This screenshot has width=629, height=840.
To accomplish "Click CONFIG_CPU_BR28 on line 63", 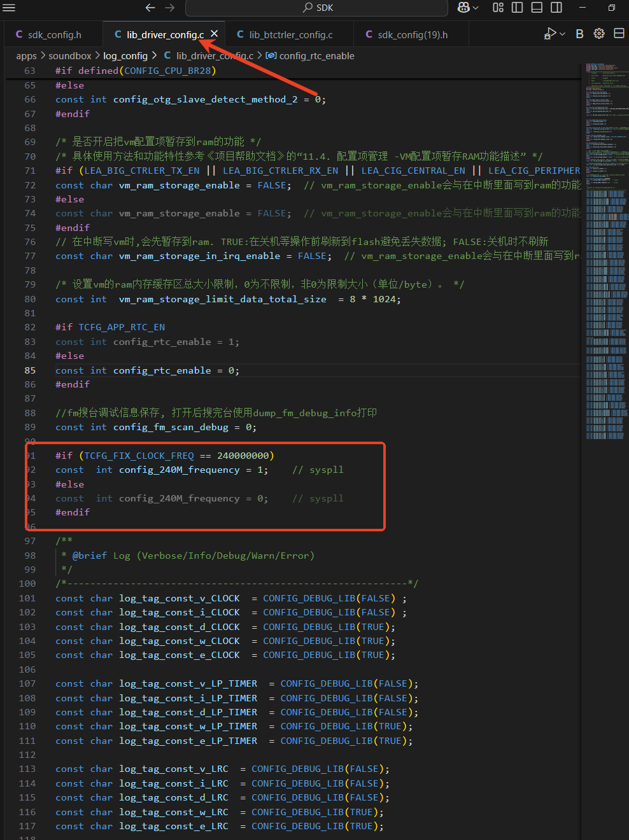I will tap(167, 71).
